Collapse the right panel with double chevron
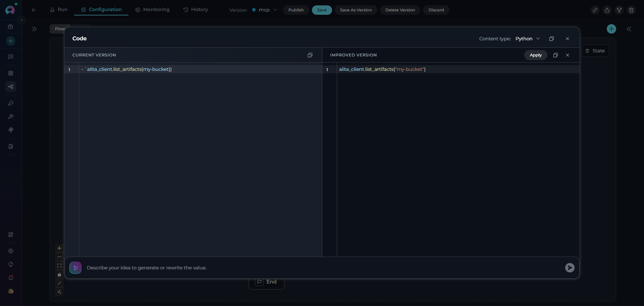 click(629, 29)
